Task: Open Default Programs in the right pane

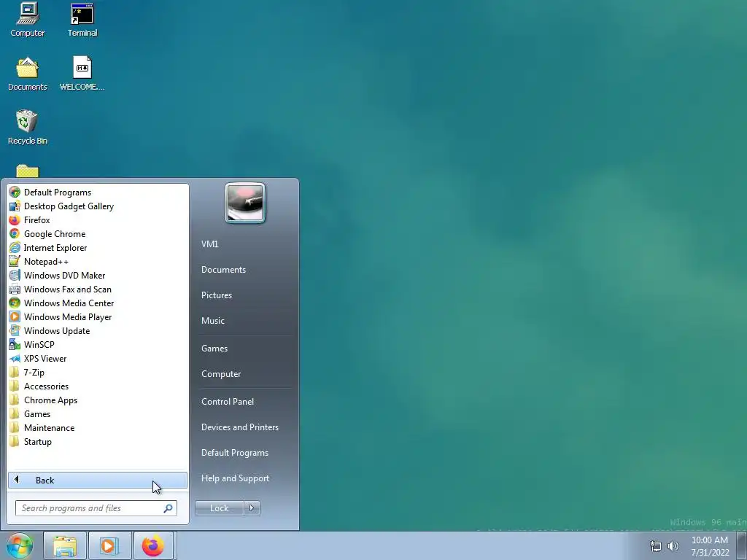Action: pyautogui.click(x=235, y=453)
